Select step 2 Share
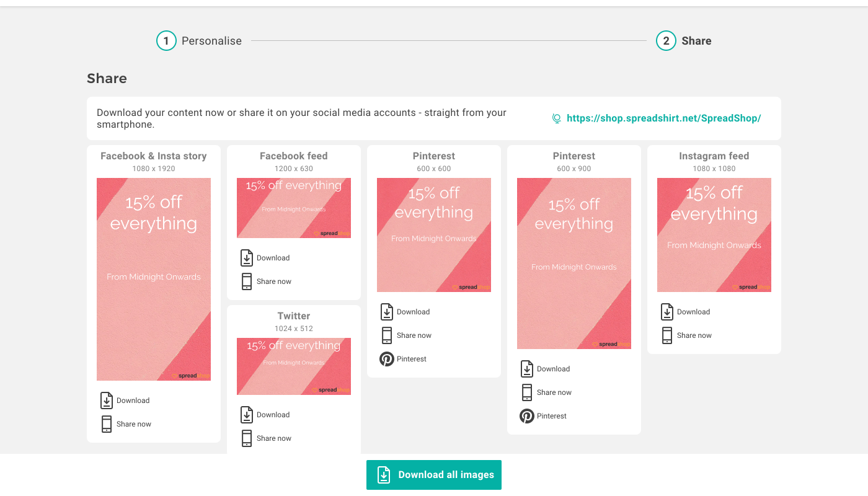 point(684,41)
